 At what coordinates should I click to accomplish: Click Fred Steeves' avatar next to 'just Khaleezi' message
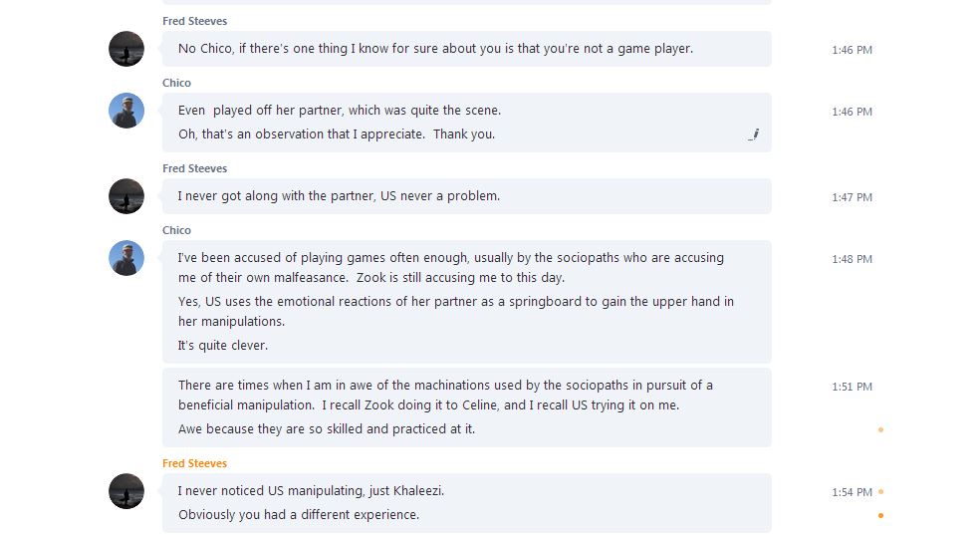(x=126, y=491)
